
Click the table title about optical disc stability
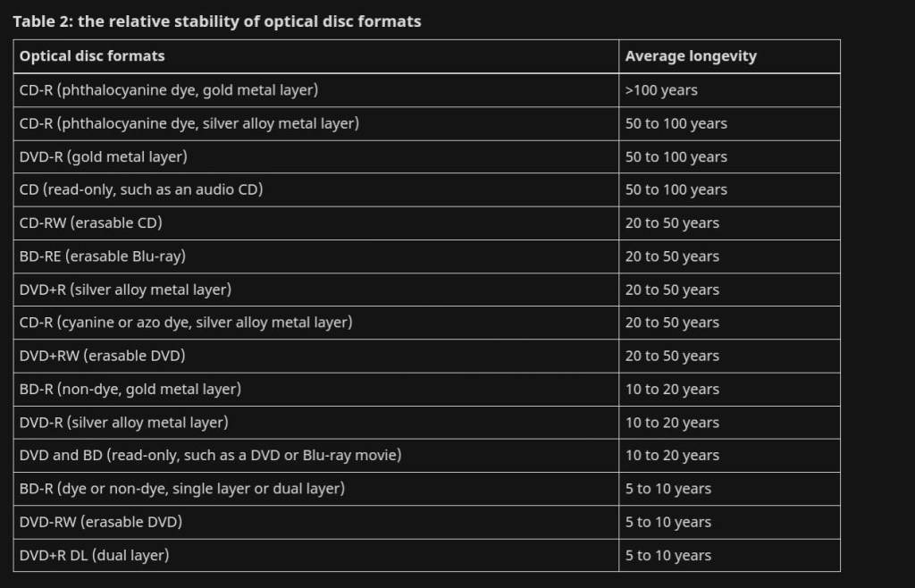(216, 21)
